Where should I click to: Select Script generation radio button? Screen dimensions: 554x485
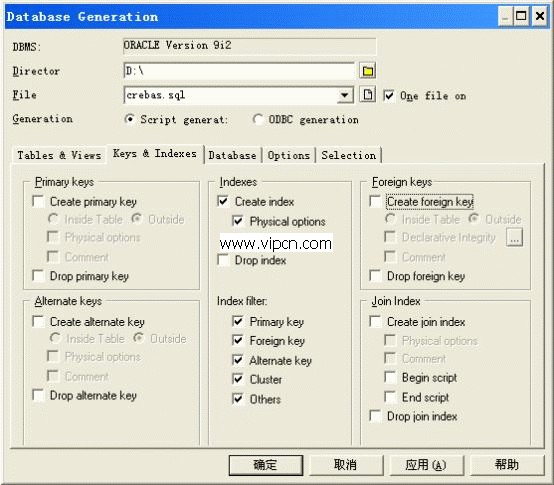pos(130,119)
